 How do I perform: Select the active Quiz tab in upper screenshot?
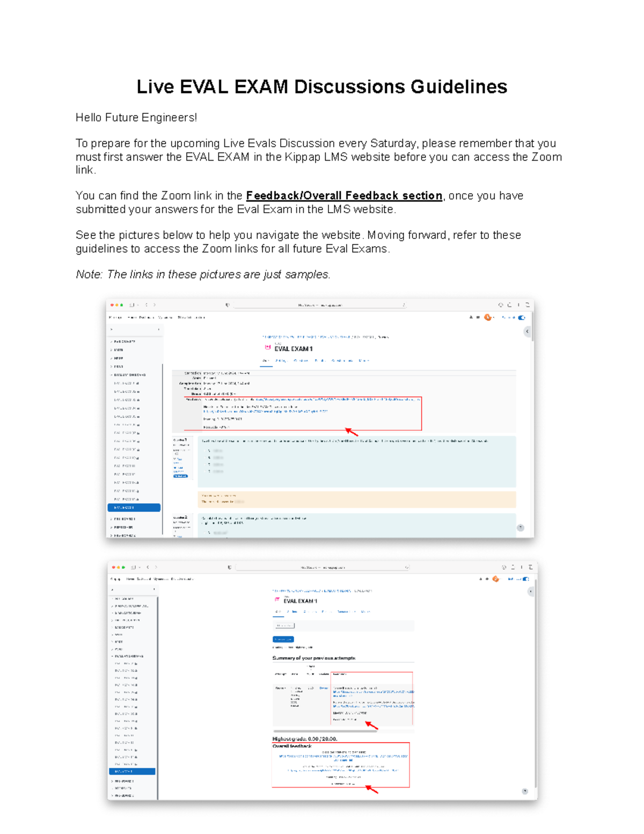click(266, 361)
